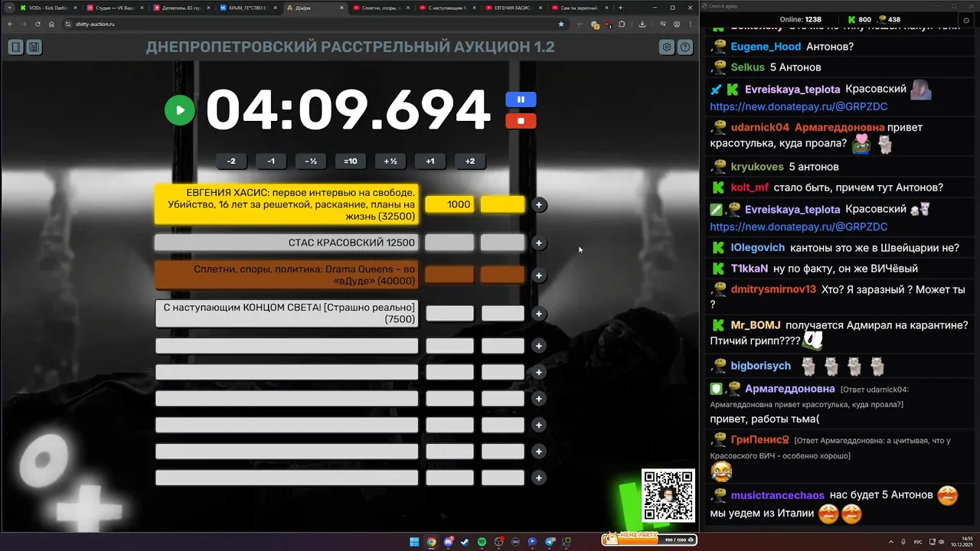Open browser home page icon
Viewport: 980px width, 551px height.
click(x=51, y=24)
